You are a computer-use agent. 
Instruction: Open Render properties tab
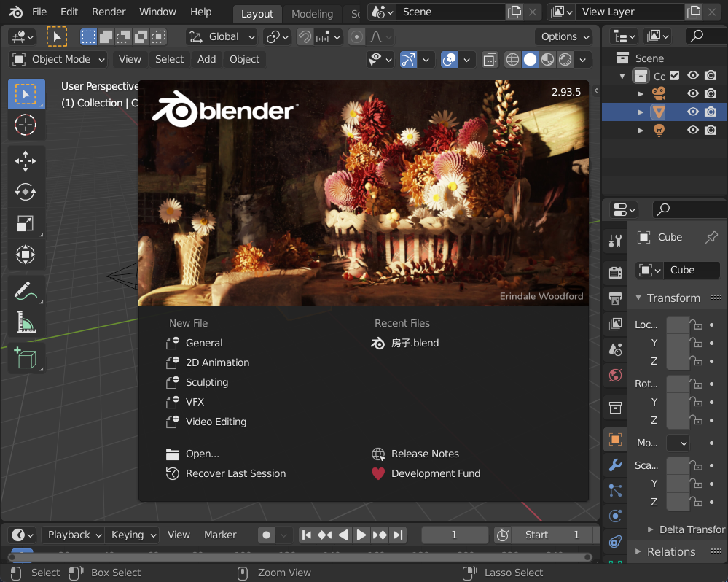click(616, 272)
